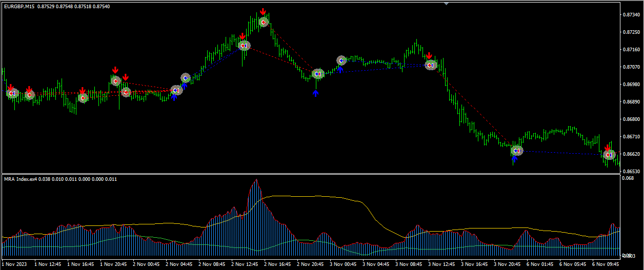Click the 1 Nov 2023 date label
The height and width of the screenshot is (270, 644).
click(14, 264)
